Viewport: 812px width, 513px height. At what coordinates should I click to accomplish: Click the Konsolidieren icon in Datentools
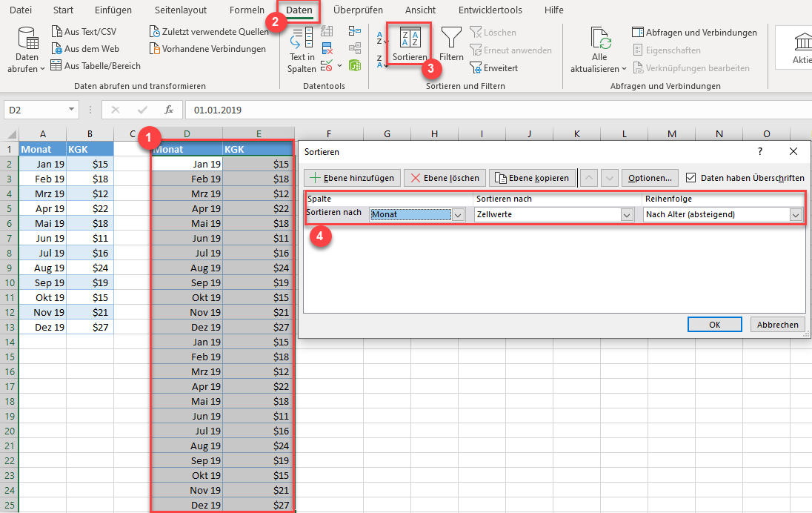pos(355,32)
